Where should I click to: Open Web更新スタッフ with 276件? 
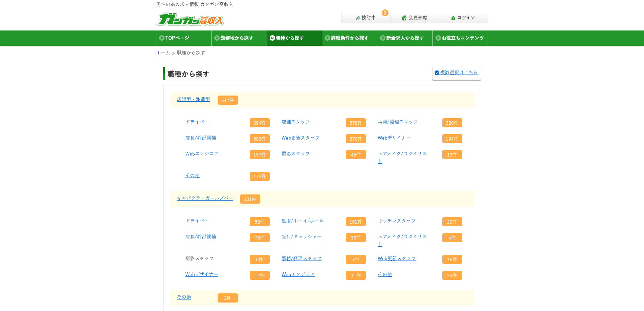(x=301, y=138)
